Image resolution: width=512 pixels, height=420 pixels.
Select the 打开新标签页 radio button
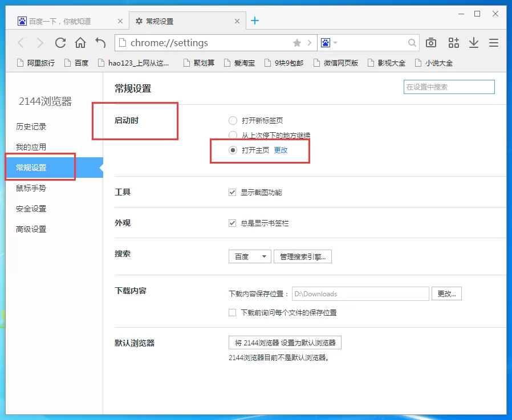click(x=233, y=120)
